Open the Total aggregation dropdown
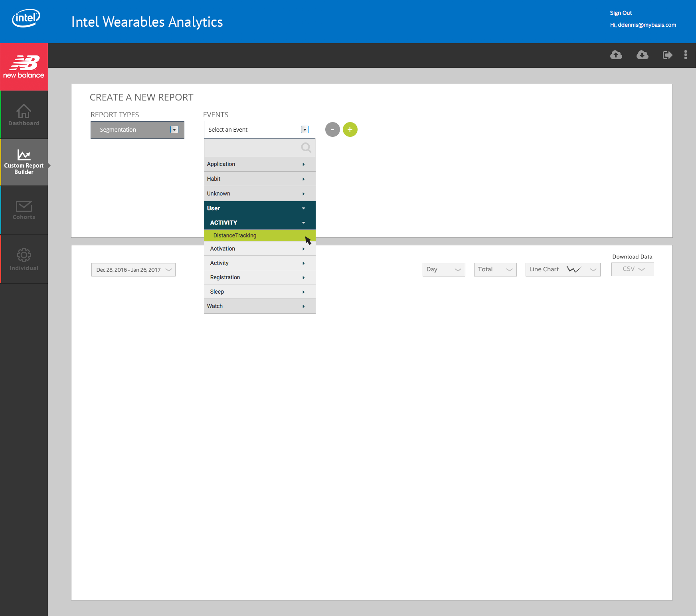Viewport: 696px width, 616px height. [495, 270]
